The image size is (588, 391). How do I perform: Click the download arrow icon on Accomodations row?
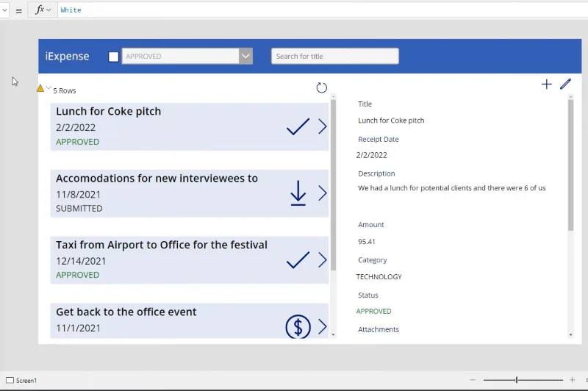(x=298, y=193)
